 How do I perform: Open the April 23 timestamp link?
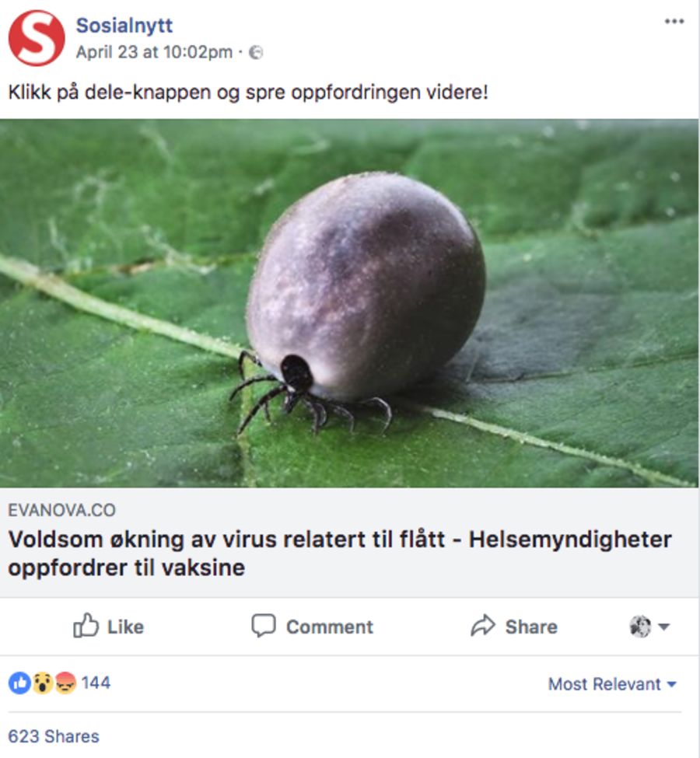pyautogui.click(x=154, y=52)
